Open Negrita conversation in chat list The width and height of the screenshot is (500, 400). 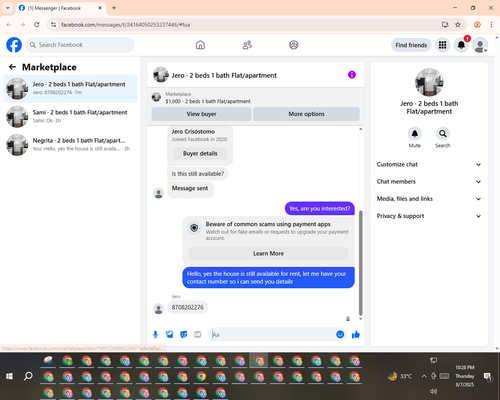pyautogui.click(x=70, y=145)
